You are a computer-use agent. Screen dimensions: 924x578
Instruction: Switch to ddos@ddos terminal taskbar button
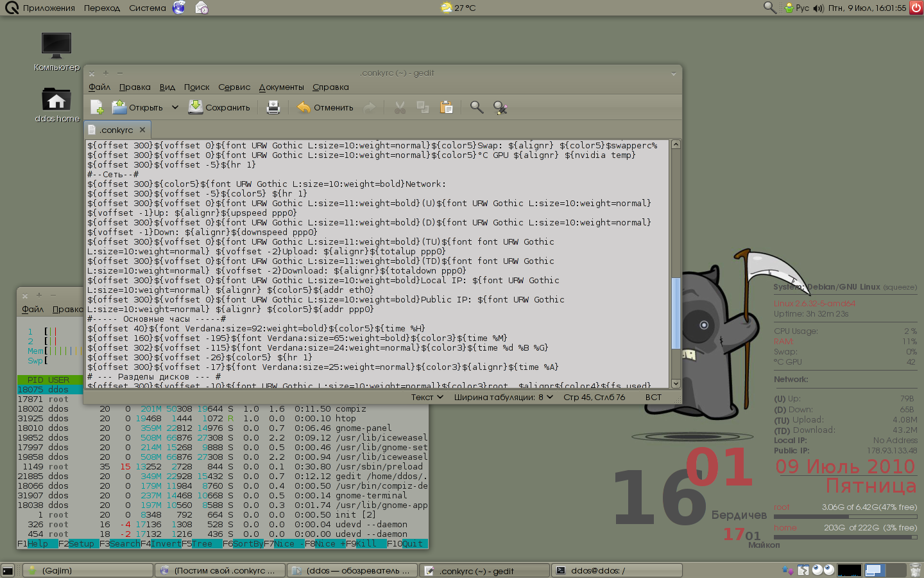(x=616, y=570)
